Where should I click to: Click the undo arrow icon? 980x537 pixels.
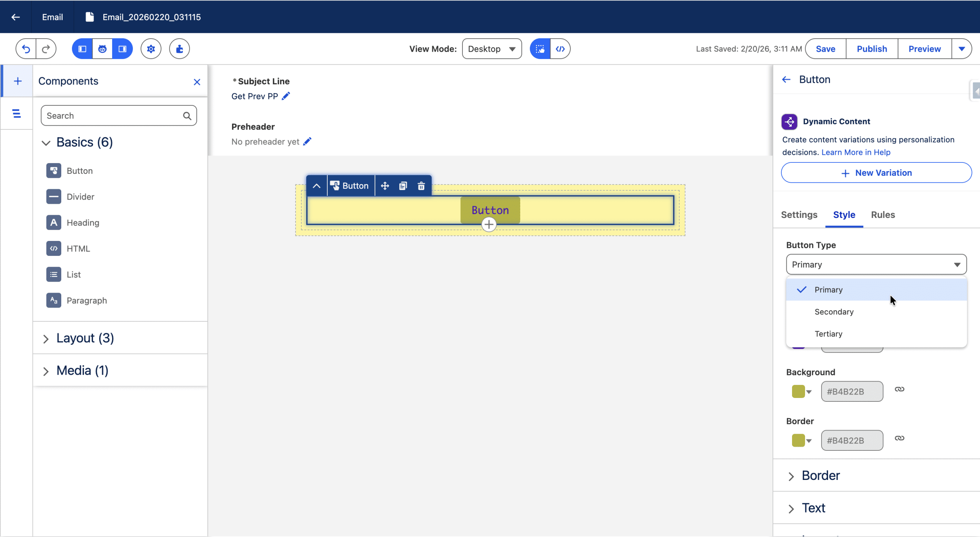pyautogui.click(x=26, y=49)
